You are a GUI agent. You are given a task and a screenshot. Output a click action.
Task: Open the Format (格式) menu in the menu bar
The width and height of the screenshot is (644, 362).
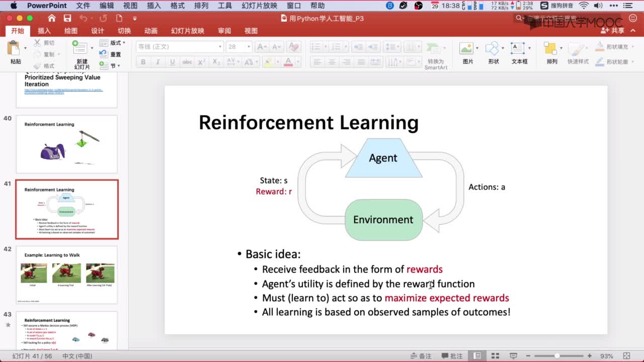click(x=178, y=6)
